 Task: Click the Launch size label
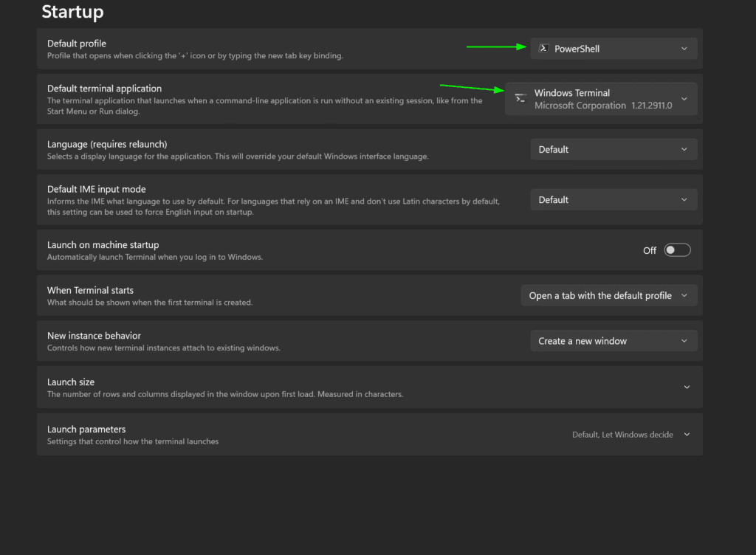(x=71, y=382)
